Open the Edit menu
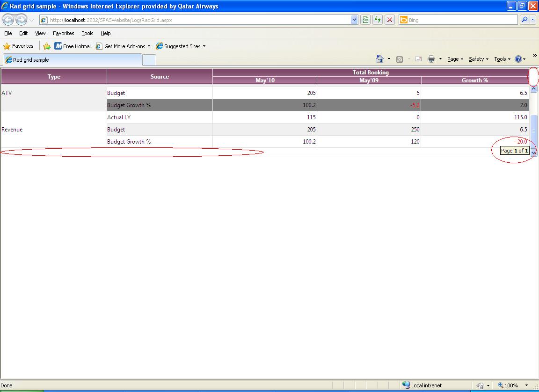Image resolution: width=539 pixels, height=392 pixels. click(23, 33)
